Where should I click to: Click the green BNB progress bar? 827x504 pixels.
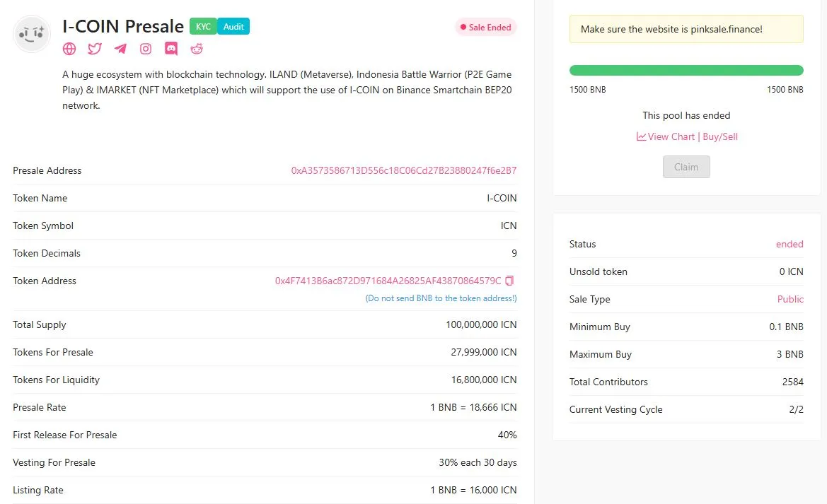(x=686, y=70)
